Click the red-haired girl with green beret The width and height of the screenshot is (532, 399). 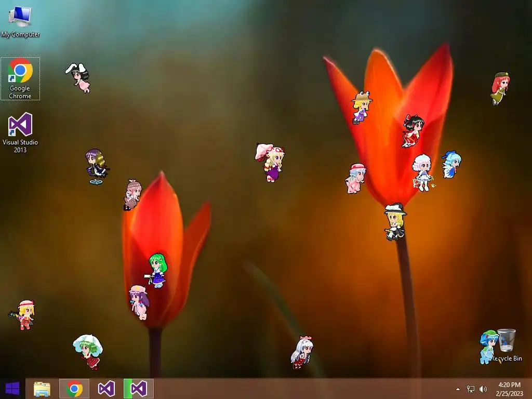coord(500,88)
